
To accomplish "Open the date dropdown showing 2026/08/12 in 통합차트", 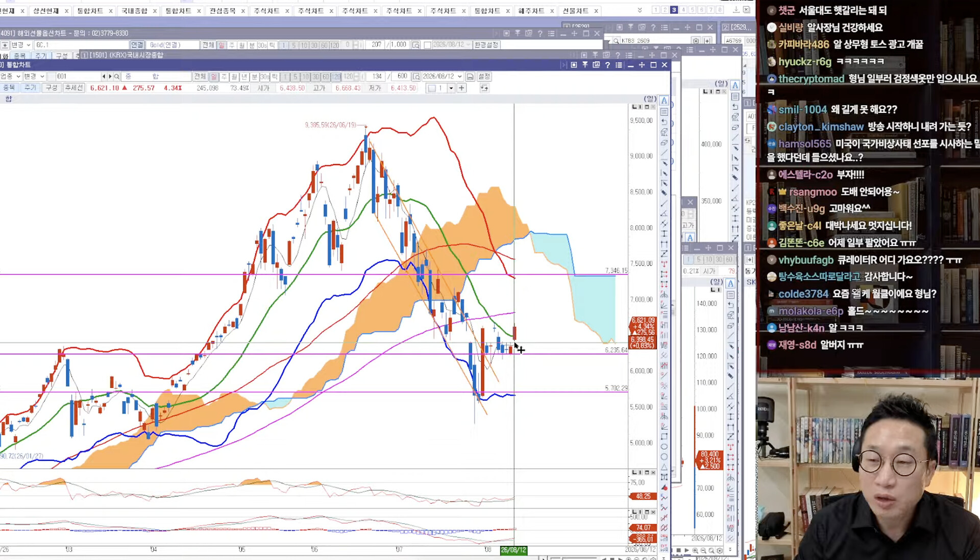I will tap(460, 77).
